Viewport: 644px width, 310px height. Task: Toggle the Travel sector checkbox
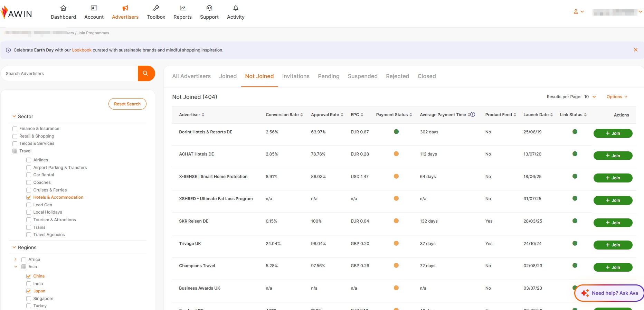coord(15,151)
